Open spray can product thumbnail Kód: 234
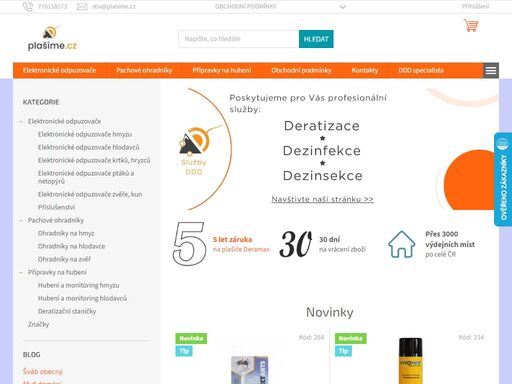The width and height of the screenshot is (512, 384). coord(411,361)
